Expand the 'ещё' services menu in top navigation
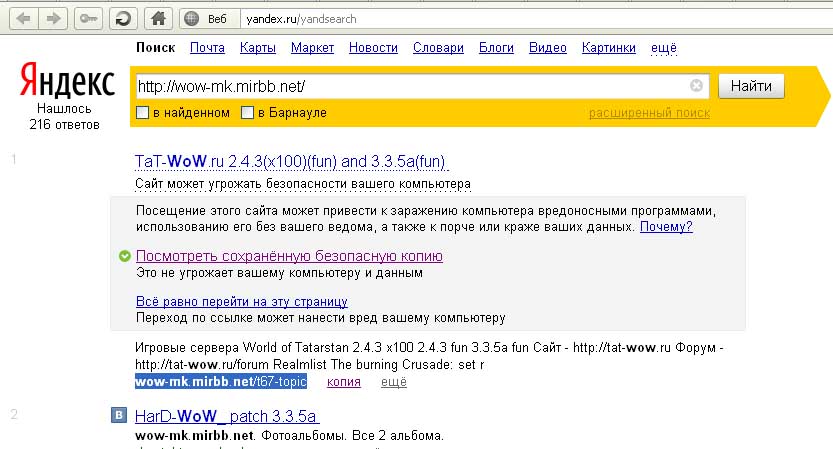This screenshot has height=449, width=833. click(664, 48)
